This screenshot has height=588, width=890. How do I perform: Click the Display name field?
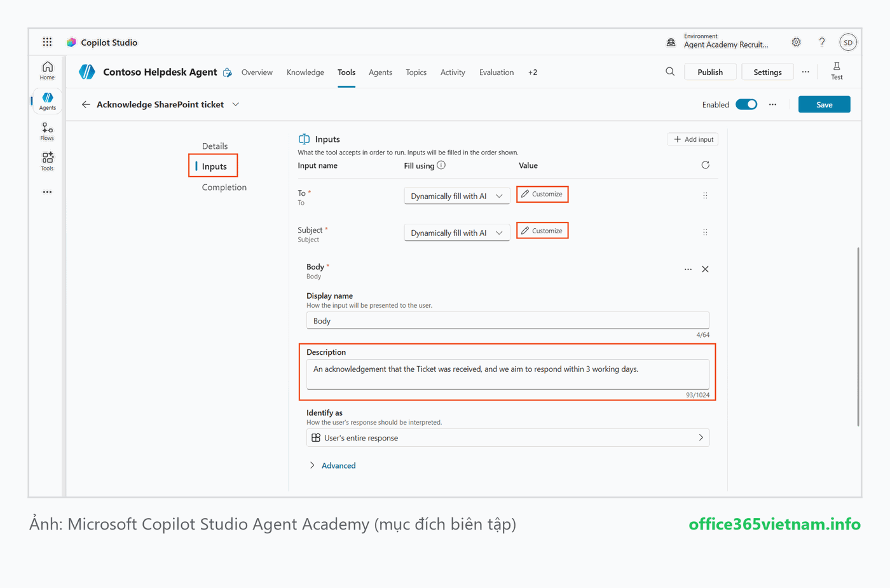(x=508, y=321)
